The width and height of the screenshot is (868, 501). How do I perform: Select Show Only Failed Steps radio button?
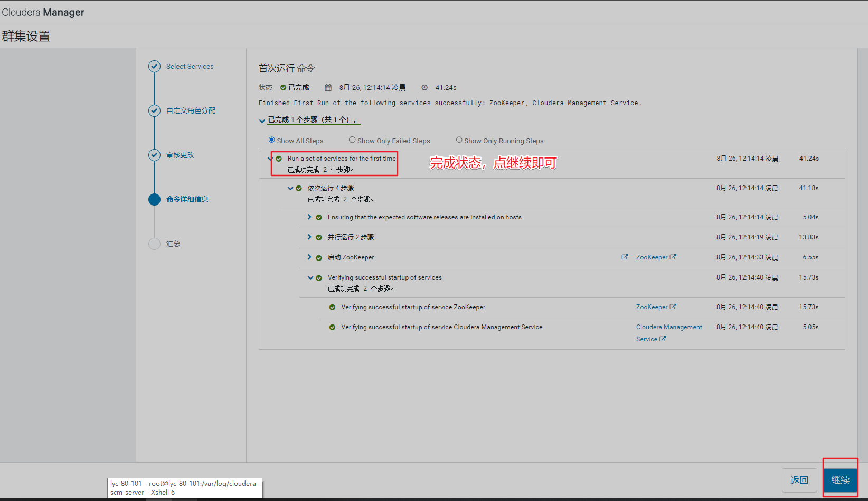[352, 140]
